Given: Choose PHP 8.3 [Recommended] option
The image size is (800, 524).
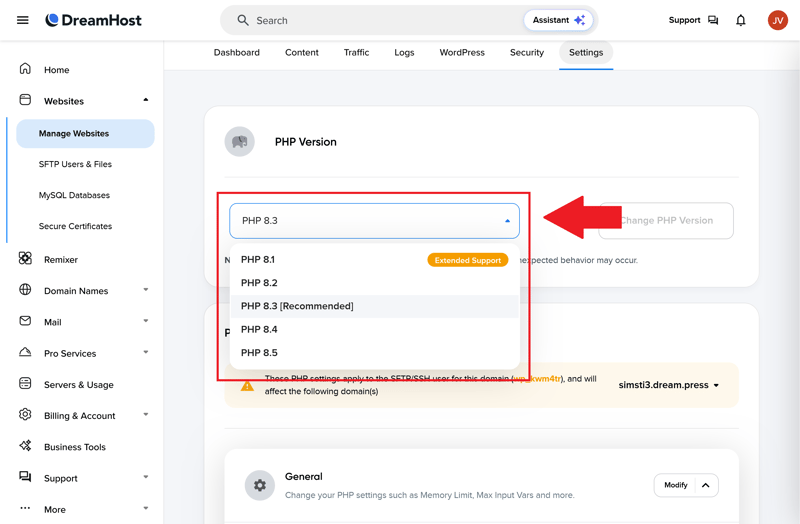Looking at the screenshot, I should [374, 306].
